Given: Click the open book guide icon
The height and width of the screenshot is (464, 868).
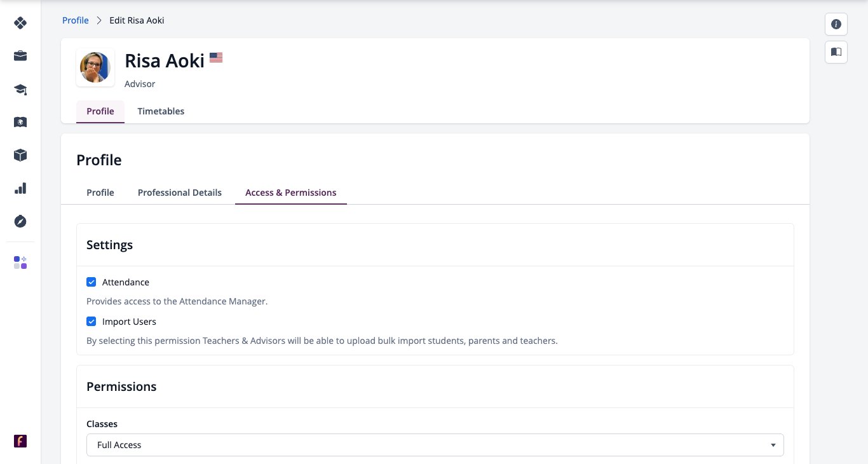Looking at the screenshot, I should (836, 52).
